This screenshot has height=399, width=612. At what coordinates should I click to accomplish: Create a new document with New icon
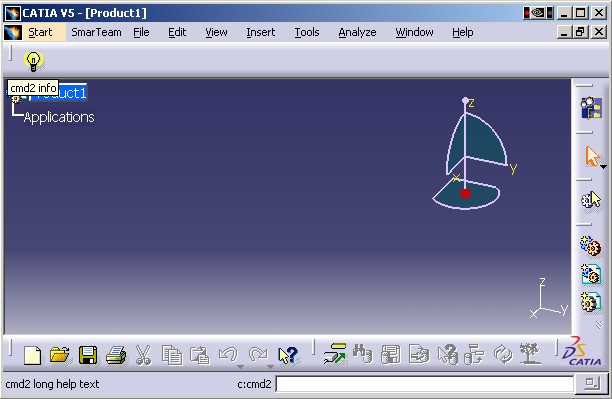[x=32, y=355]
